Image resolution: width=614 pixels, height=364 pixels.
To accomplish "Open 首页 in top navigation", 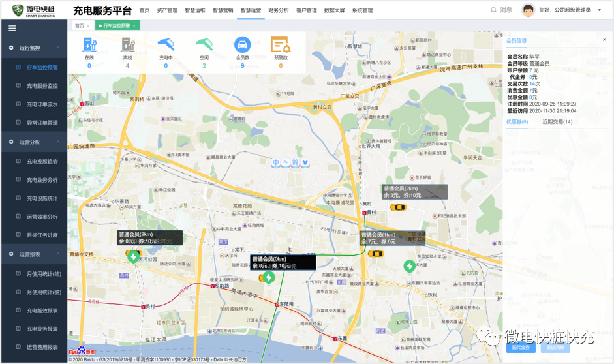I will 144,10.
